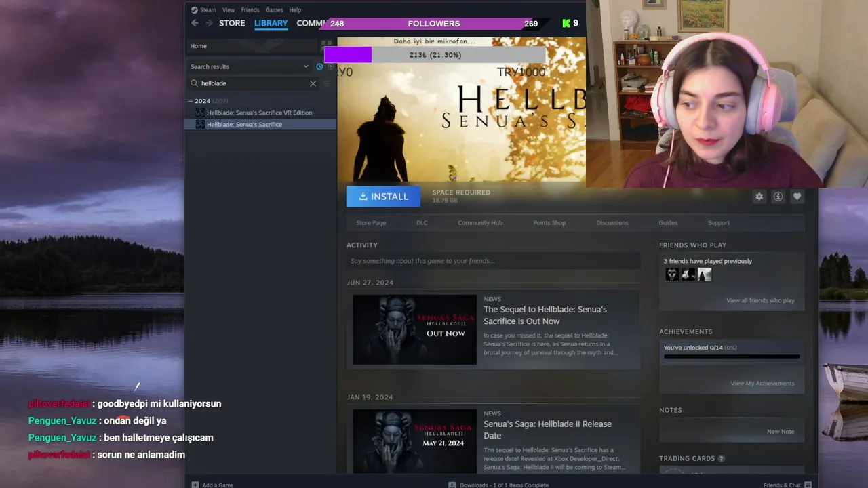
Task: Click the library search magnifier icon
Action: [194, 83]
